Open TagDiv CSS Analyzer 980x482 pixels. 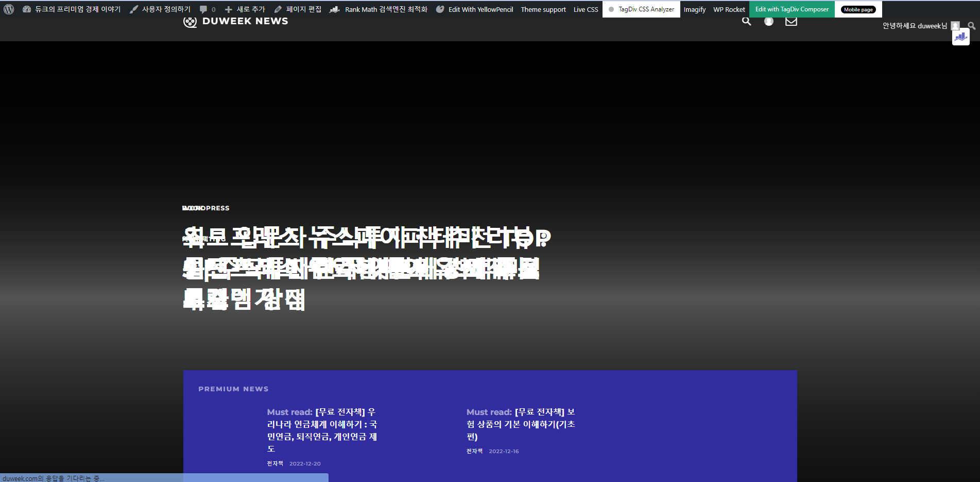pos(641,9)
